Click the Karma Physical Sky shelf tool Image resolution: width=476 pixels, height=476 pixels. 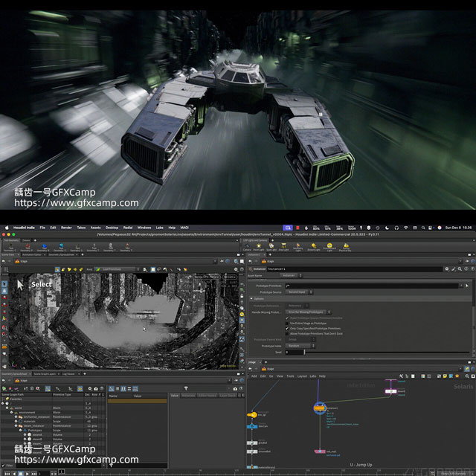pyautogui.click(x=346, y=246)
